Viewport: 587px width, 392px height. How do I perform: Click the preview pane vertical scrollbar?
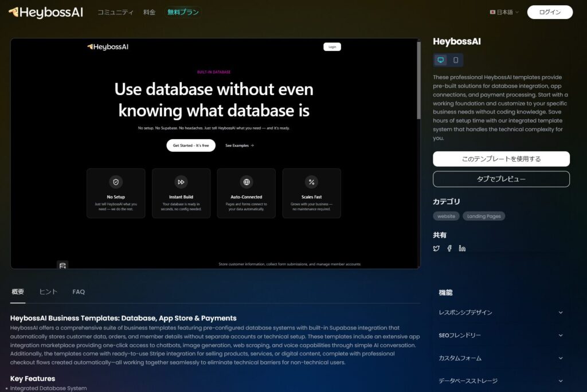(418, 80)
